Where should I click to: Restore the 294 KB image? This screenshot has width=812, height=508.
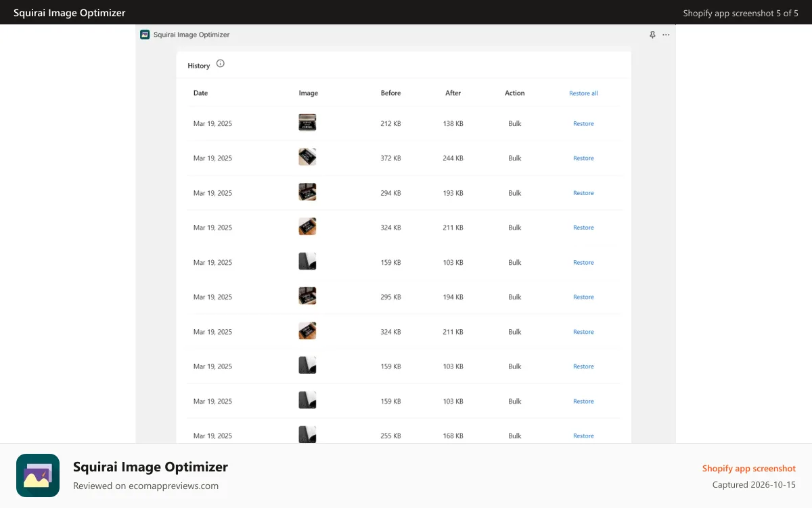583,193
